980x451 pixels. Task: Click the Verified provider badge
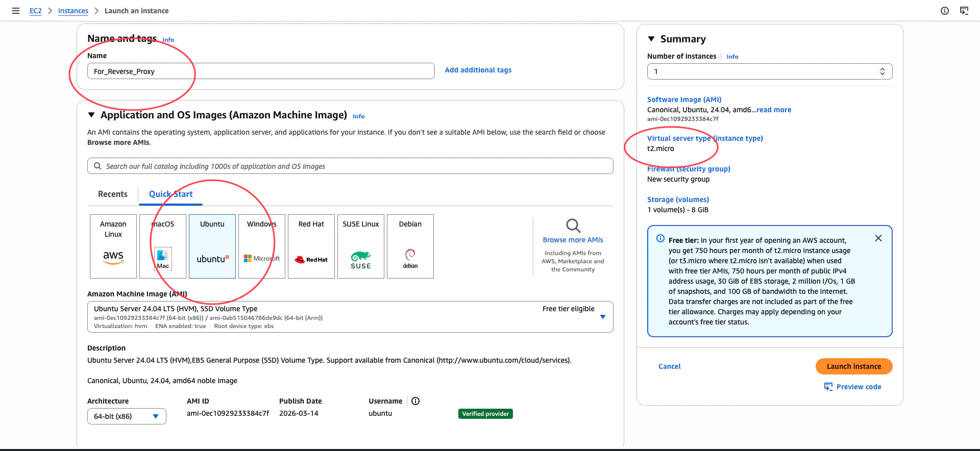(x=485, y=414)
